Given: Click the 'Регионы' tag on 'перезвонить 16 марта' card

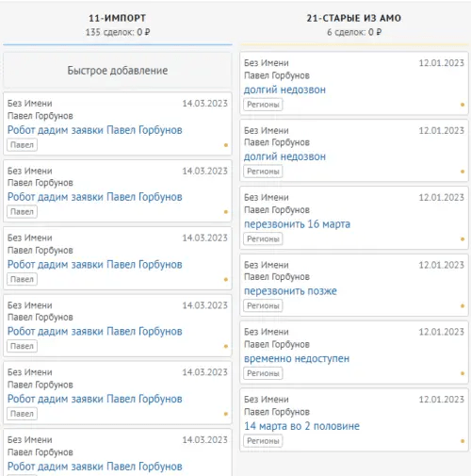Looking at the screenshot, I should point(263,239).
